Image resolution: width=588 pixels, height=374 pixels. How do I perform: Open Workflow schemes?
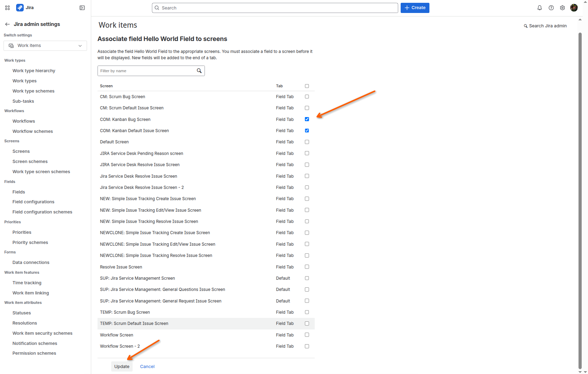(33, 131)
